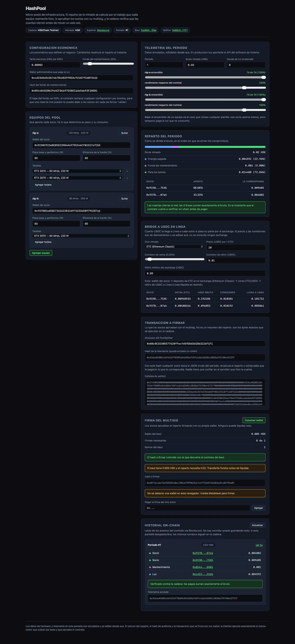Click the rig-b 60 MH/s · 300 W badge
The height and width of the screenshot is (644, 295).
point(79,199)
